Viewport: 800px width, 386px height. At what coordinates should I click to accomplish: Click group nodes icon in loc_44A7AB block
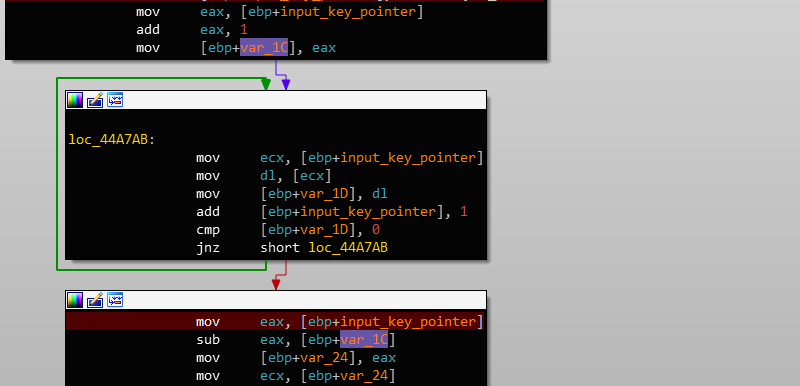tap(115, 100)
